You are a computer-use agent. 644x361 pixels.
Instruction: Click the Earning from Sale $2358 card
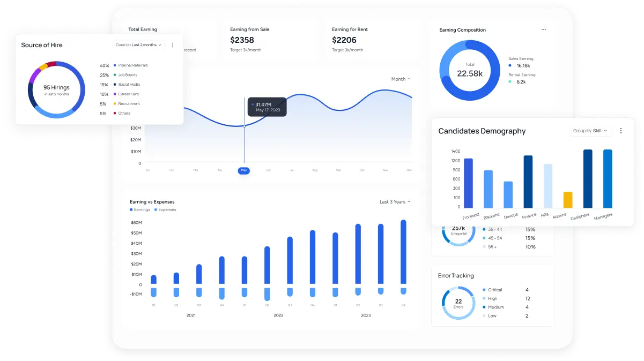coord(268,40)
